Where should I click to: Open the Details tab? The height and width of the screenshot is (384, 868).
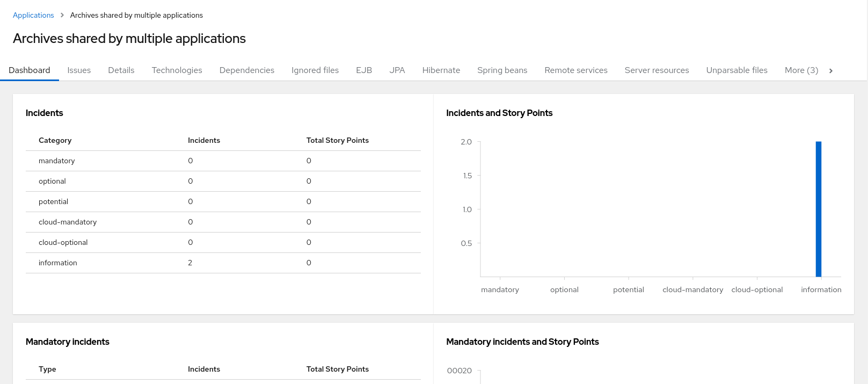121,70
